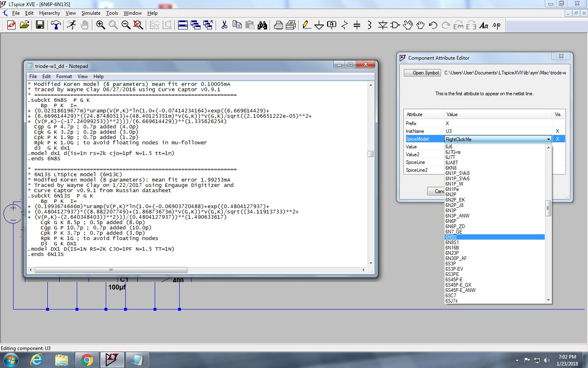588x368 pixels.
Task: Click the Prefix value X cell
Action: [x=497, y=123]
